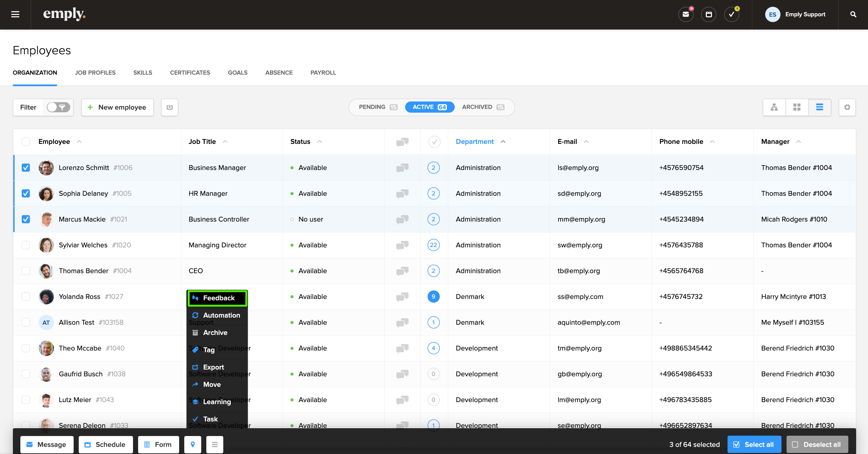Switch to the Payroll tab
The image size is (868, 454).
point(323,73)
